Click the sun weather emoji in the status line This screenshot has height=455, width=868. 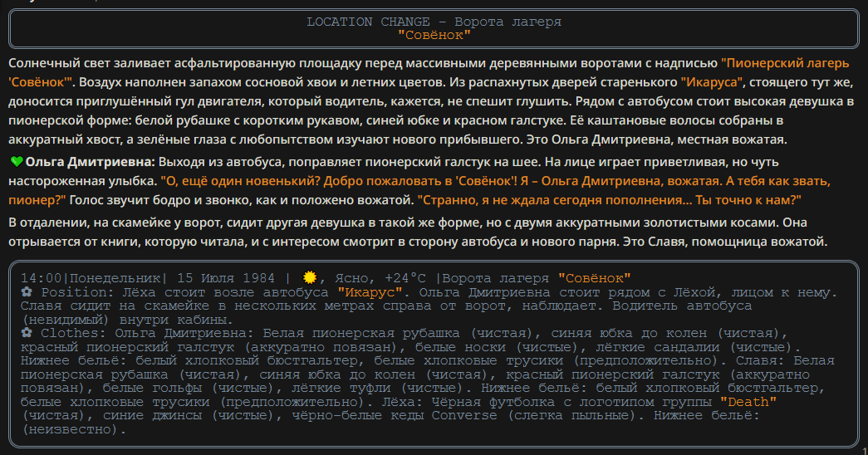click(310, 278)
